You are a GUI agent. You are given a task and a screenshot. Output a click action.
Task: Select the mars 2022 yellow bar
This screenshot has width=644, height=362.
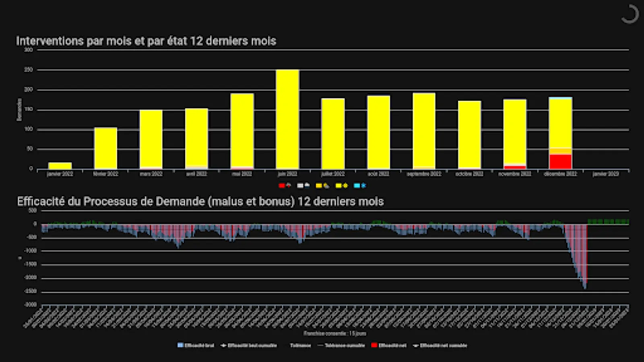coord(151,139)
